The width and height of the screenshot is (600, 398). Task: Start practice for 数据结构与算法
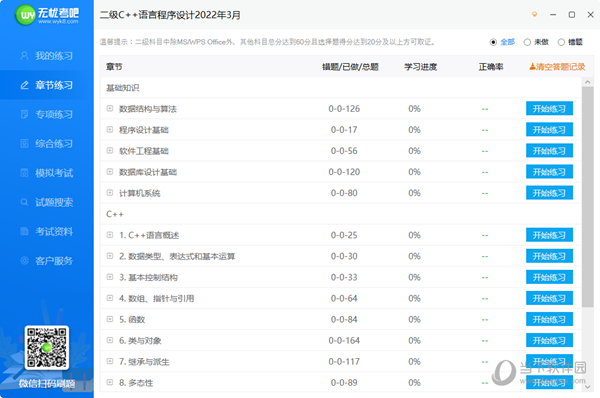click(x=549, y=109)
